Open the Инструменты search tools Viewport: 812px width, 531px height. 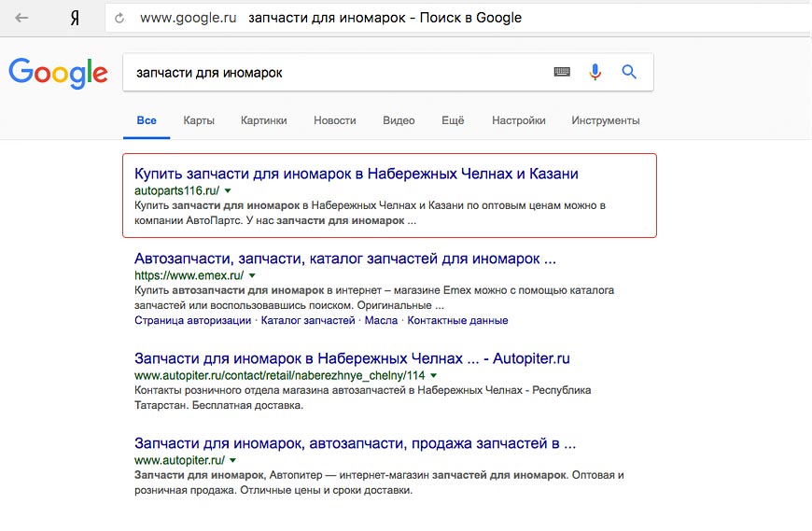606,120
